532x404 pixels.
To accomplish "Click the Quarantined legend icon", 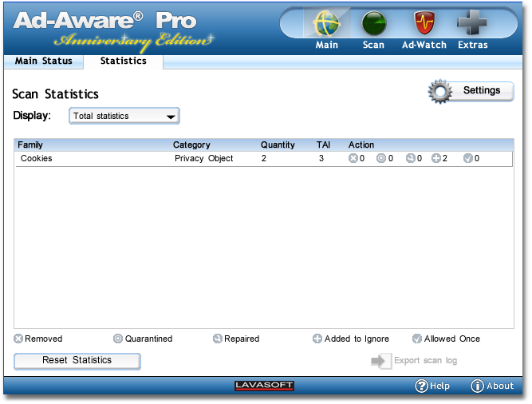I will [x=118, y=339].
